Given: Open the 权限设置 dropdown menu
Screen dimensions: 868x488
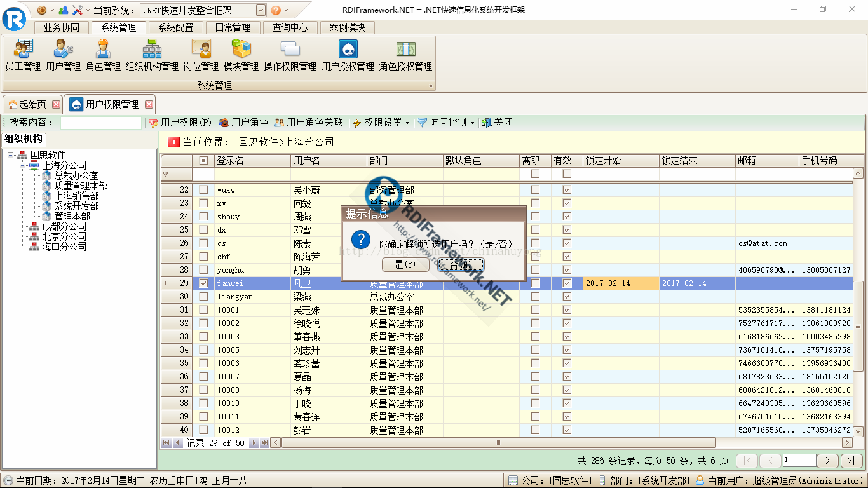Looking at the screenshot, I should coord(381,123).
